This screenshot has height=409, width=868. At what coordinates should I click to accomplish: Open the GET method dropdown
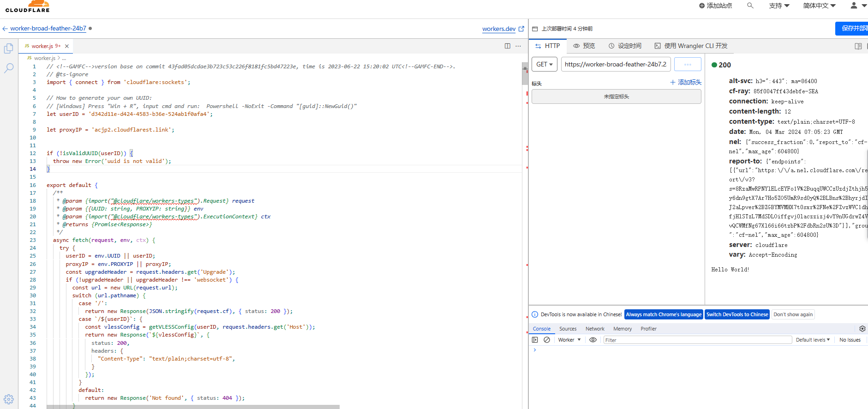click(x=545, y=65)
